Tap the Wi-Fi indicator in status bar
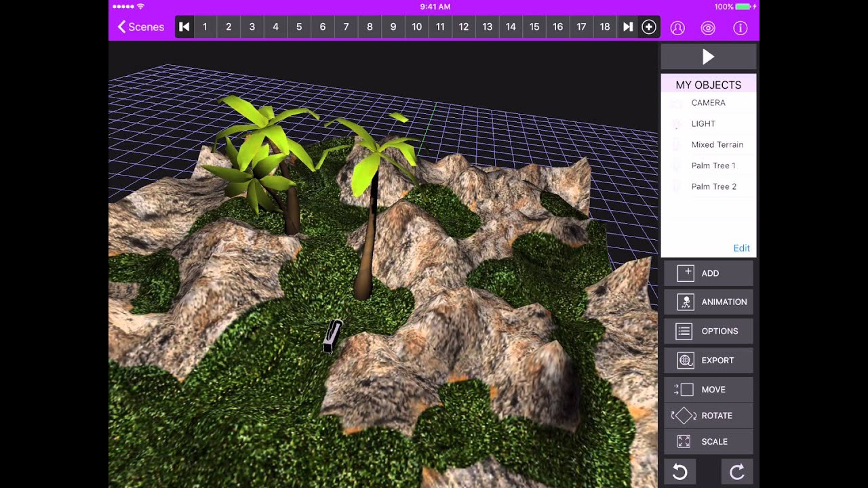The image size is (868, 488). pyautogui.click(x=140, y=7)
